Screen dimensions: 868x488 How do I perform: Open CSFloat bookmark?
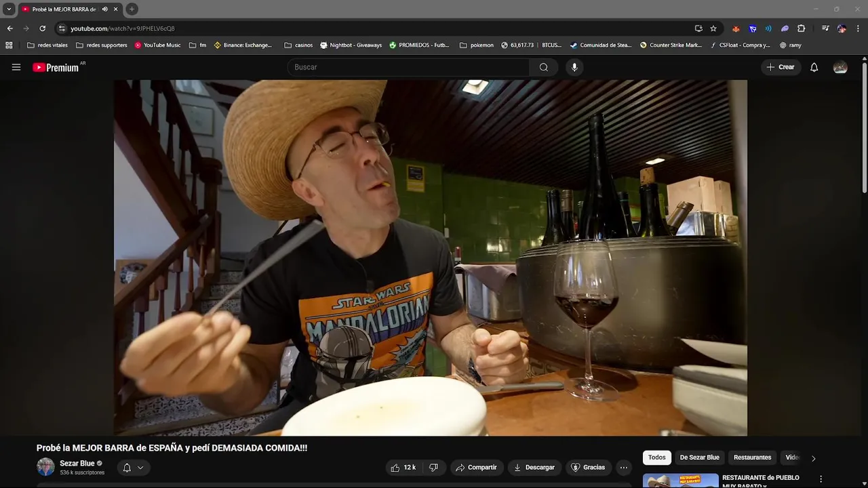(741, 45)
